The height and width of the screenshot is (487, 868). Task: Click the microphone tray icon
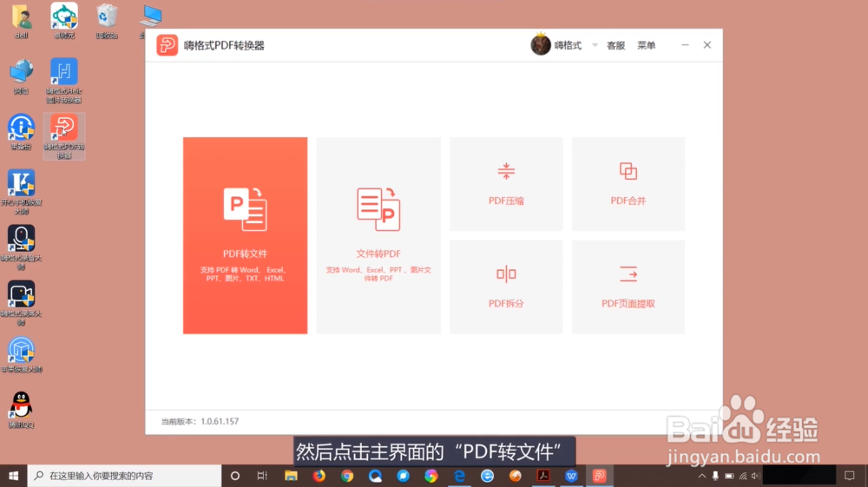coord(716,476)
